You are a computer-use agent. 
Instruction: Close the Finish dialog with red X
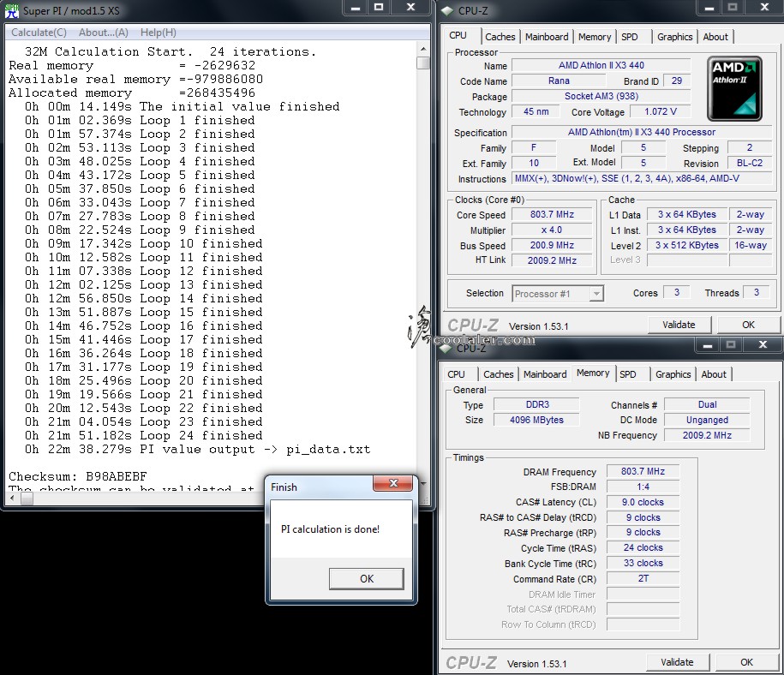pos(393,483)
